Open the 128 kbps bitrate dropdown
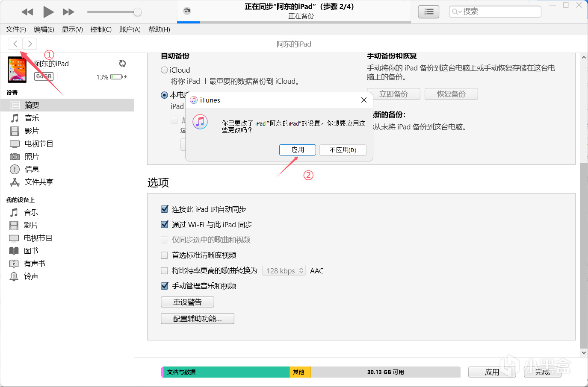The image size is (588, 387). click(x=284, y=271)
